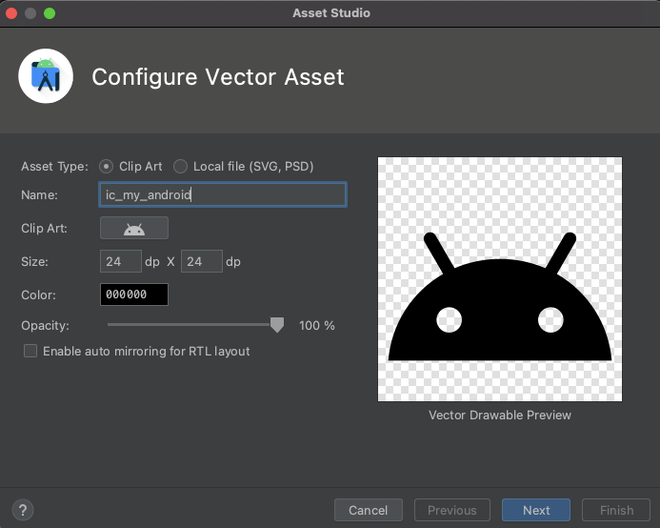
Task: Open the Clip Art android icon picker
Action: (x=134, y=229)
